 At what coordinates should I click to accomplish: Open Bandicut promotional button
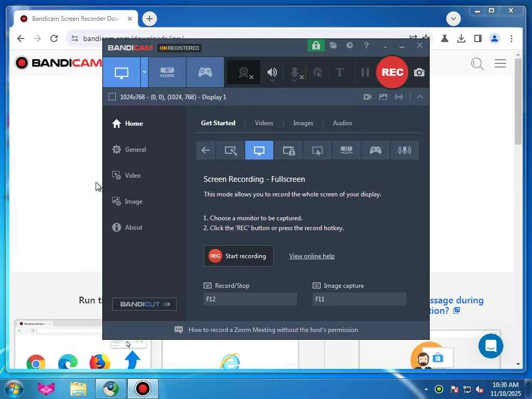point(144,304)
